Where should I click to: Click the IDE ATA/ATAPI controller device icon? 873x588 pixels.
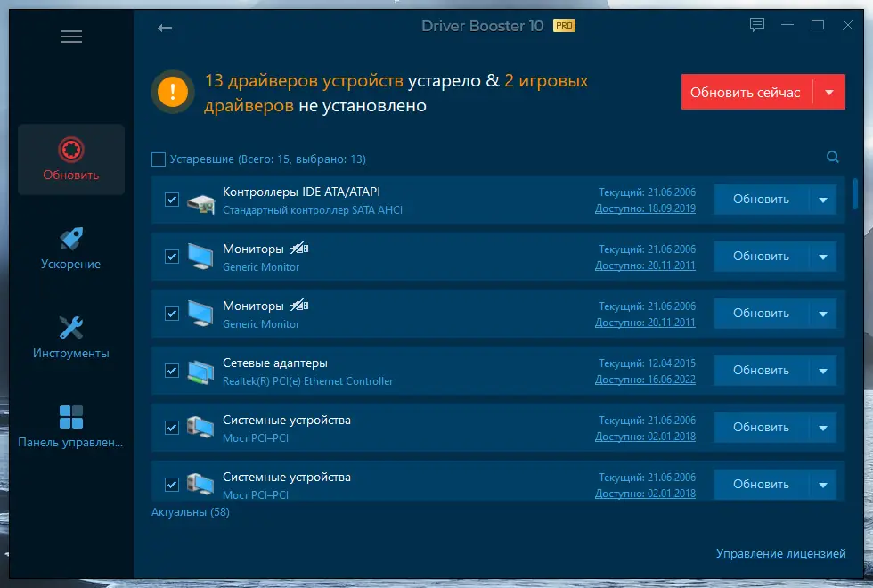pos(201,204)
